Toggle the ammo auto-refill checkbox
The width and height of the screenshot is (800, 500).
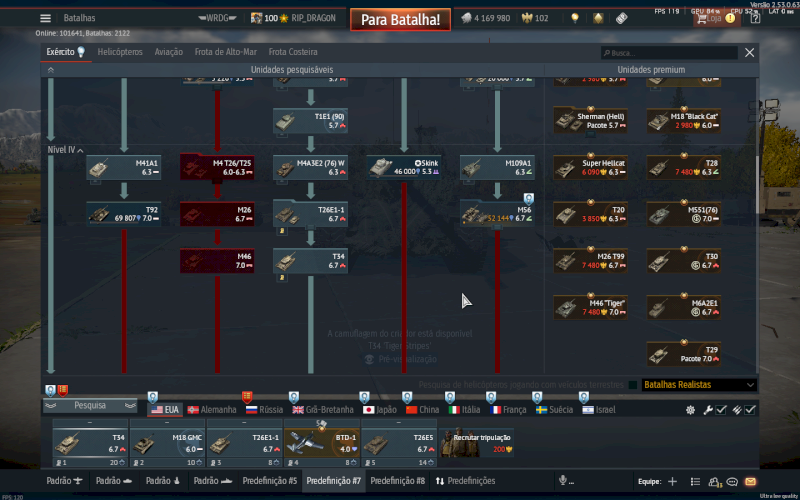[x=750, y=410]
